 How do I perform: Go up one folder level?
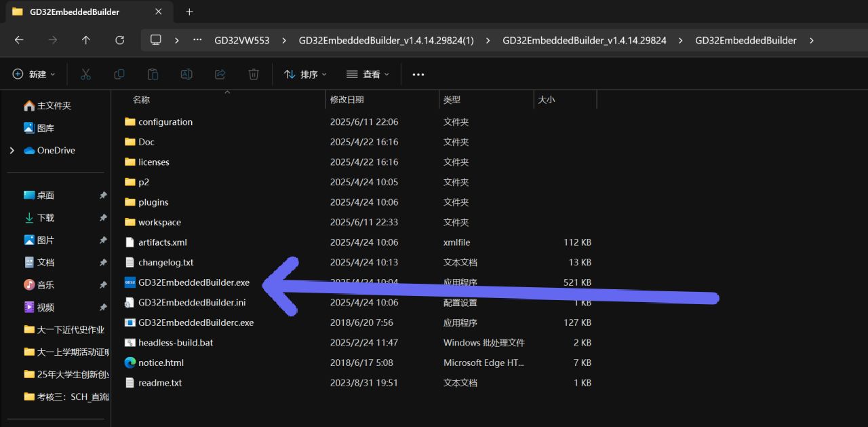click(x=86, y=40)
